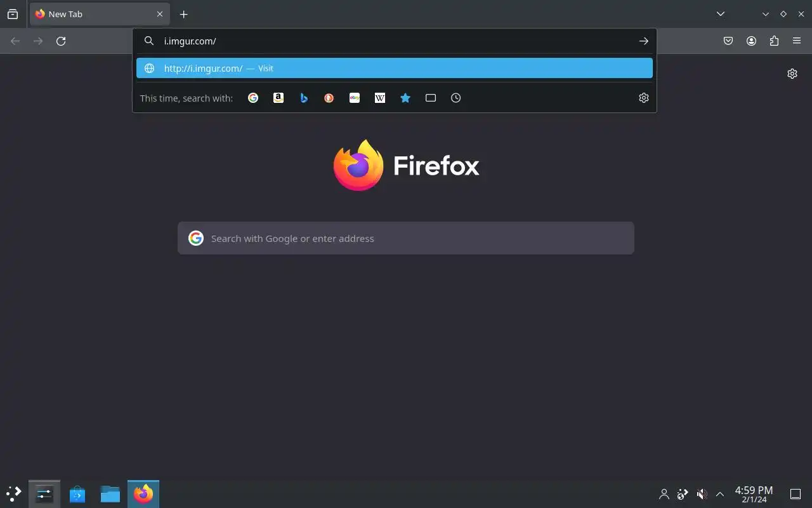Search history via the clock icon
Viewport: 812px width, 508px height.
pos(456,98)
